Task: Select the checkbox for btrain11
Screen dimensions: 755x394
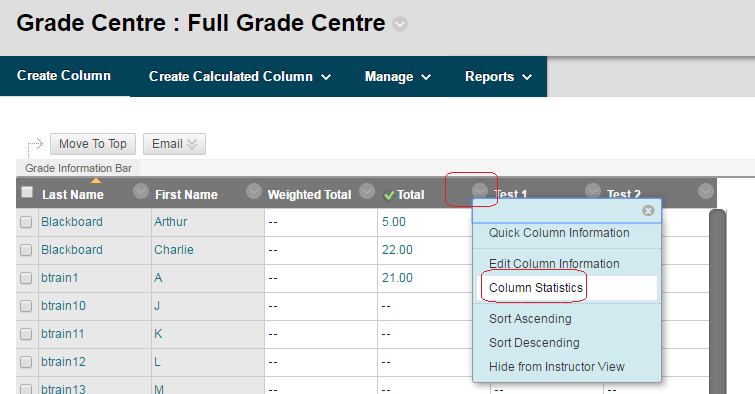Action: click(26, 334)
